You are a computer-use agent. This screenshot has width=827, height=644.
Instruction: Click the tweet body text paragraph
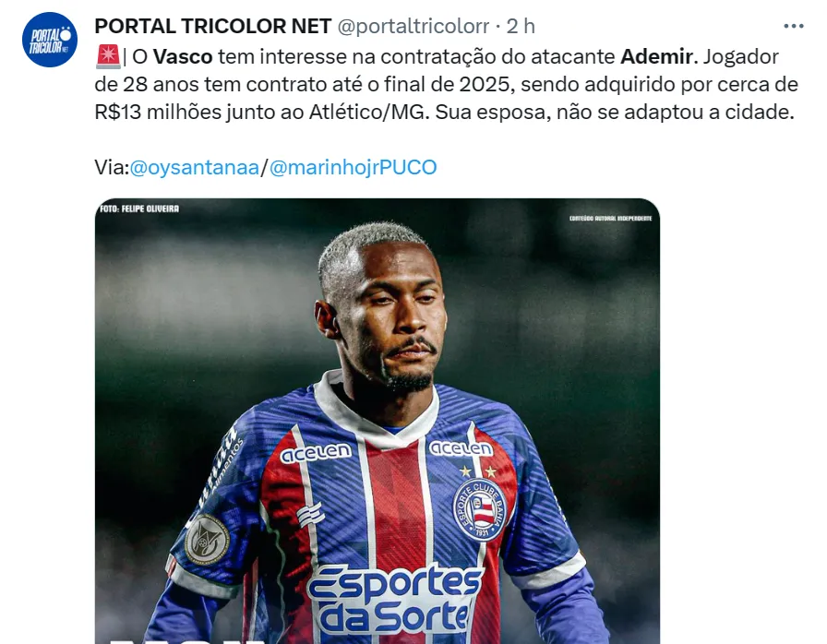[x=446, y=84]
